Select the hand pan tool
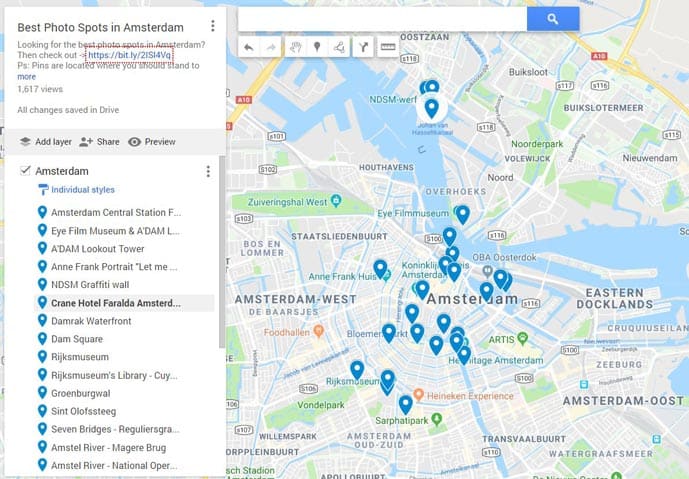Screen dimensions: 689x479 (x=295, y=47)
